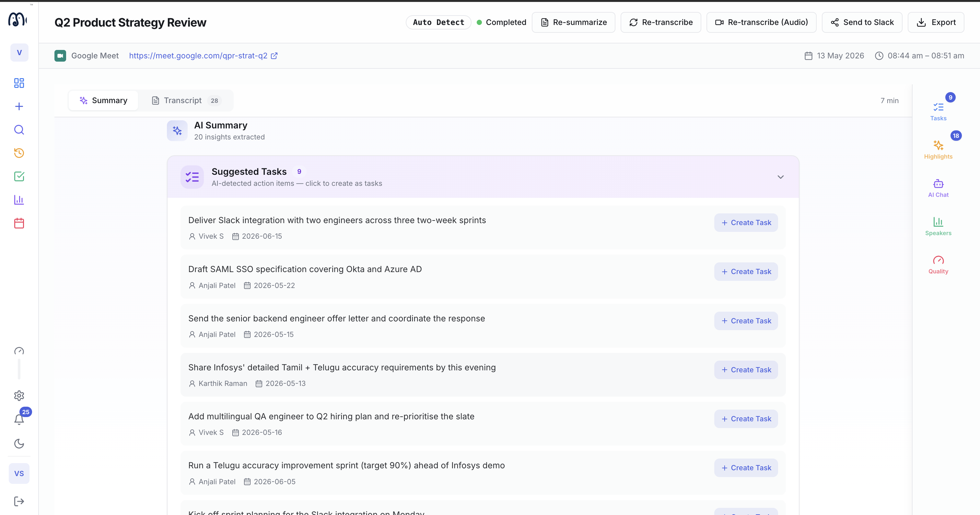Click the Re-summarize button
980x515 pixels.
573,22
